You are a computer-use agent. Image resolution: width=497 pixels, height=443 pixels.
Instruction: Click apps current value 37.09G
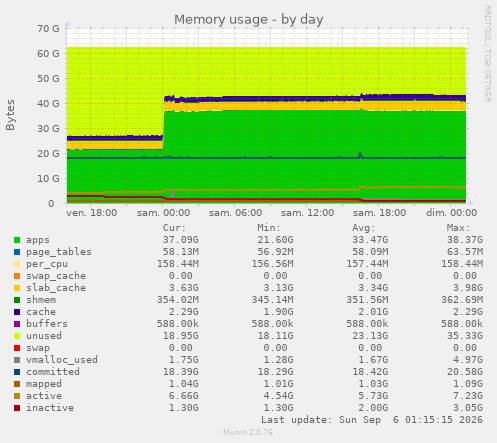click(181, 240)
